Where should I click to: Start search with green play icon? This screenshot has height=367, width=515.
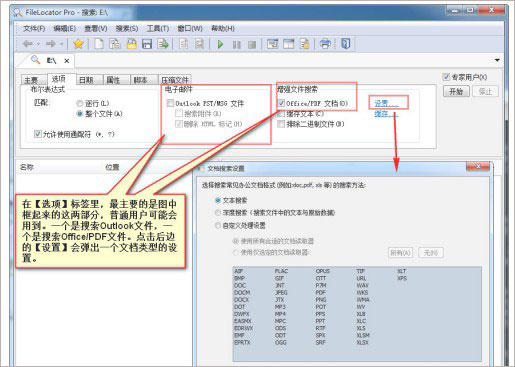click(220, 44)
